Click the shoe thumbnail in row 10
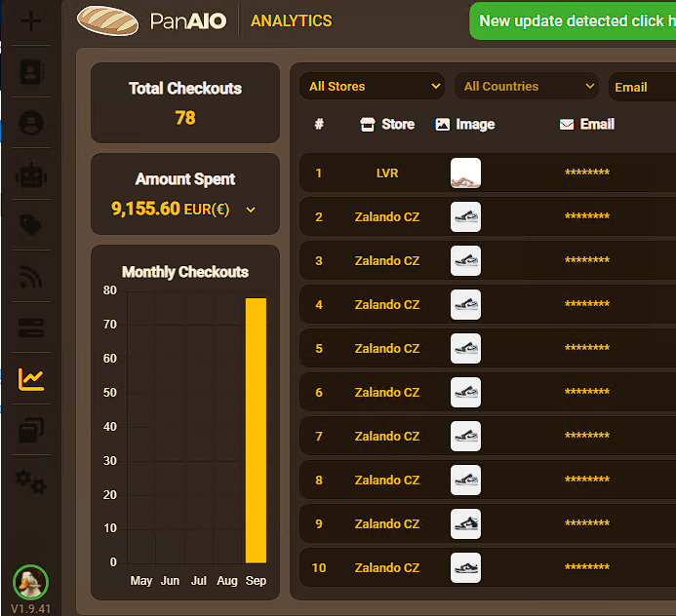 coord(465,568)
